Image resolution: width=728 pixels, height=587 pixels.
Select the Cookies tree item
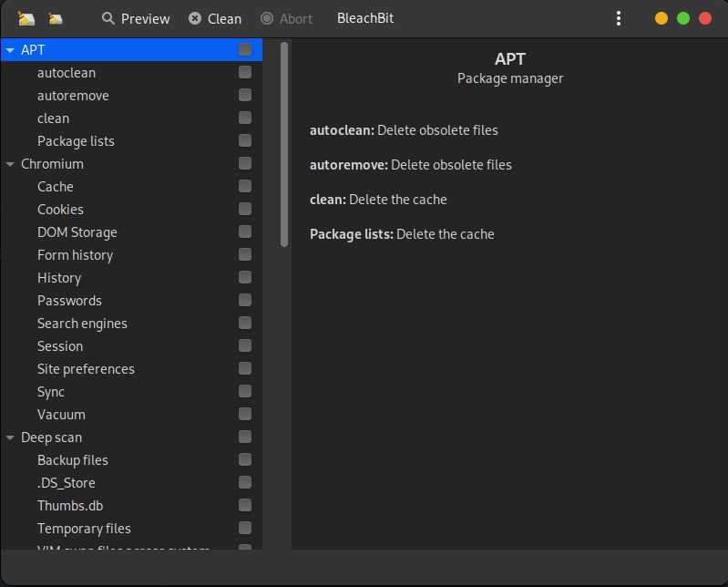[x=60, y=210]
